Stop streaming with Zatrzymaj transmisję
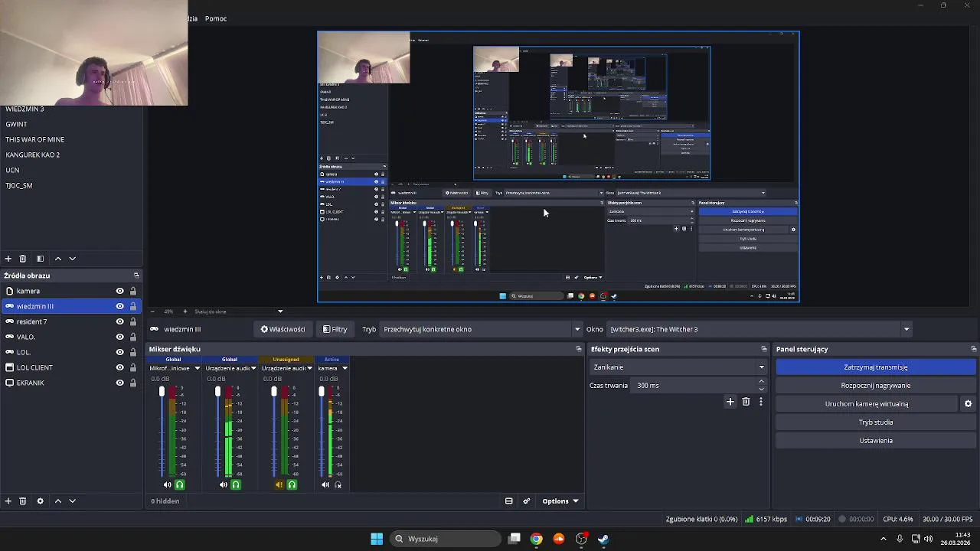The width and height of the screenshot is (980, 551). (876, 367)
